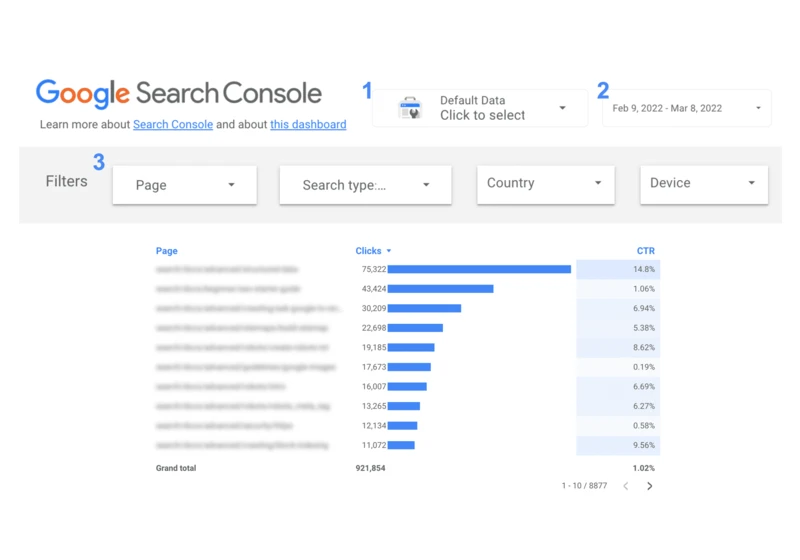Select the 12,134 clicks value
Image resolution: width=800 pixels, height=560 pixels.
tap(374, 425)
